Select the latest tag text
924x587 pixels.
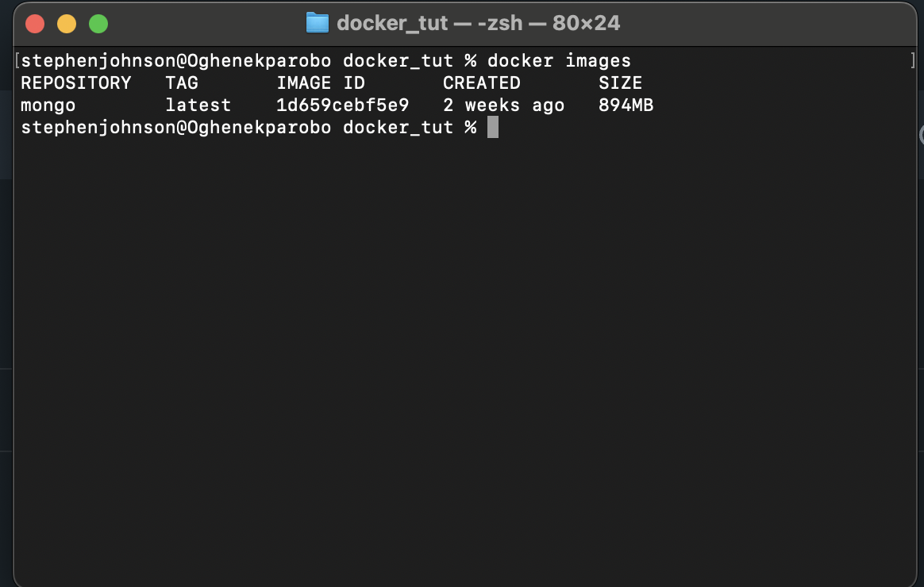(198, 105)
